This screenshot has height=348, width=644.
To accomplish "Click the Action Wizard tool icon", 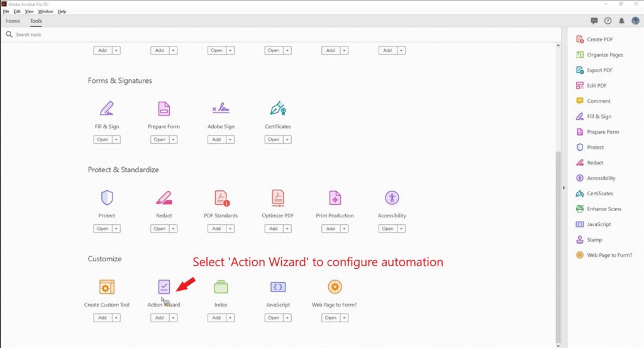I will (164, 287).
